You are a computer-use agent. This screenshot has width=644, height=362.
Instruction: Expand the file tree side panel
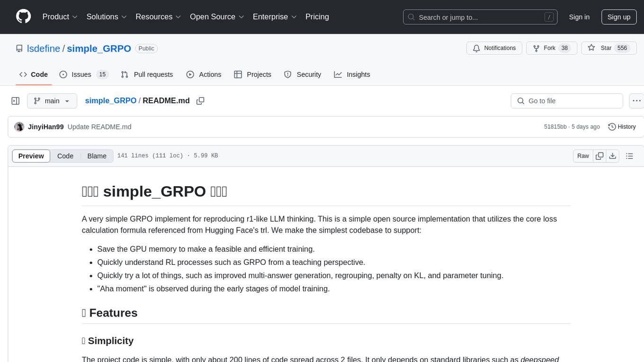coord(16,101)
